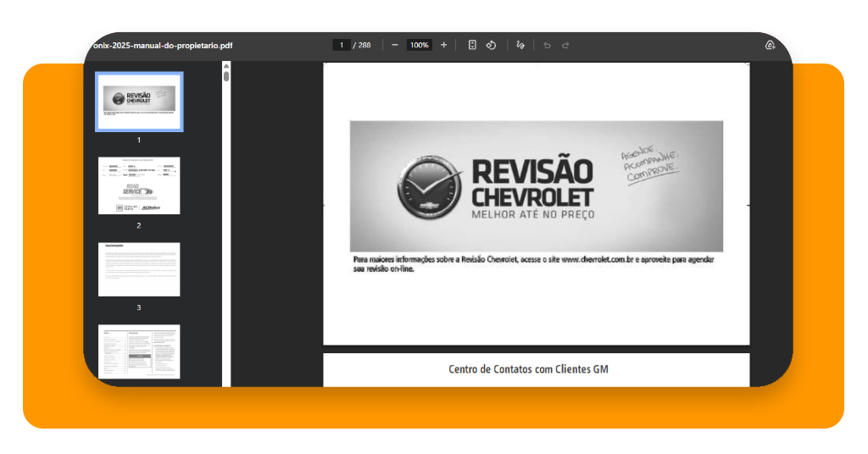868x454 pixels.
Task: Click 'Centro de Contatos com Clientes GM' heading
Action: pos(528,369)
